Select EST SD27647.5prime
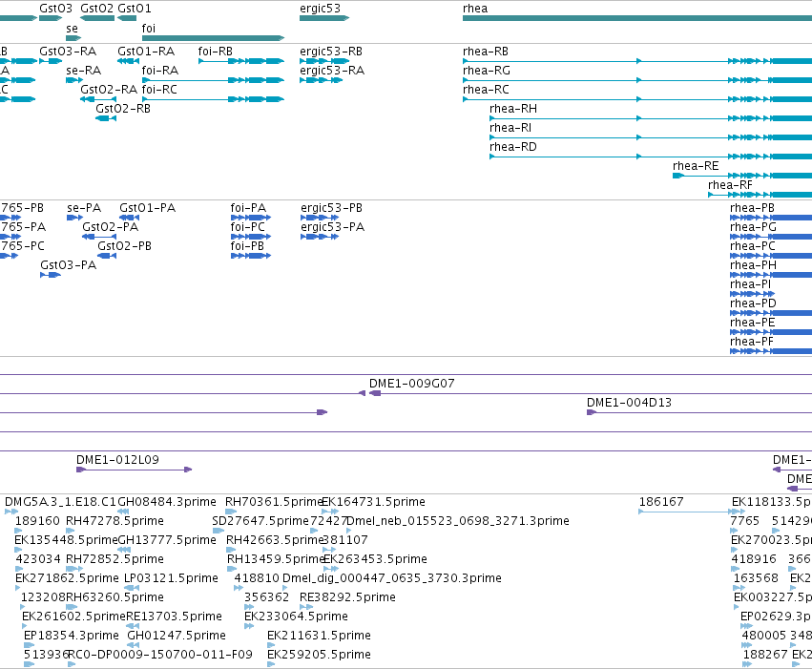 point(260,521)
